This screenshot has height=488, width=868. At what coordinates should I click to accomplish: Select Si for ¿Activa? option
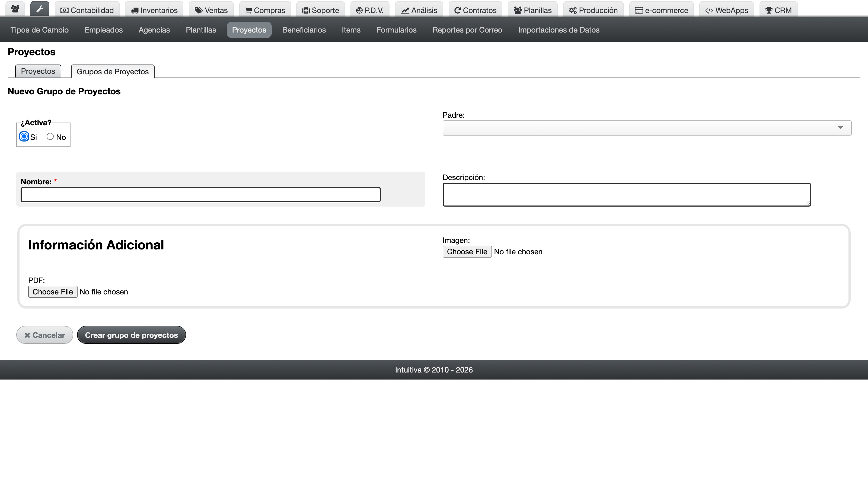pos(24,136)
